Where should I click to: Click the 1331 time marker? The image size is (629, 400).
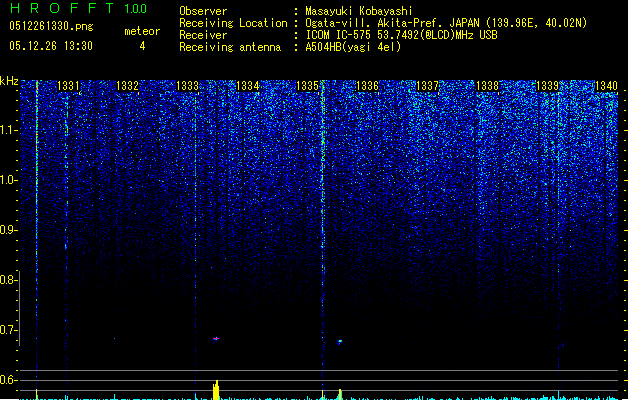[x=68, y=86]
